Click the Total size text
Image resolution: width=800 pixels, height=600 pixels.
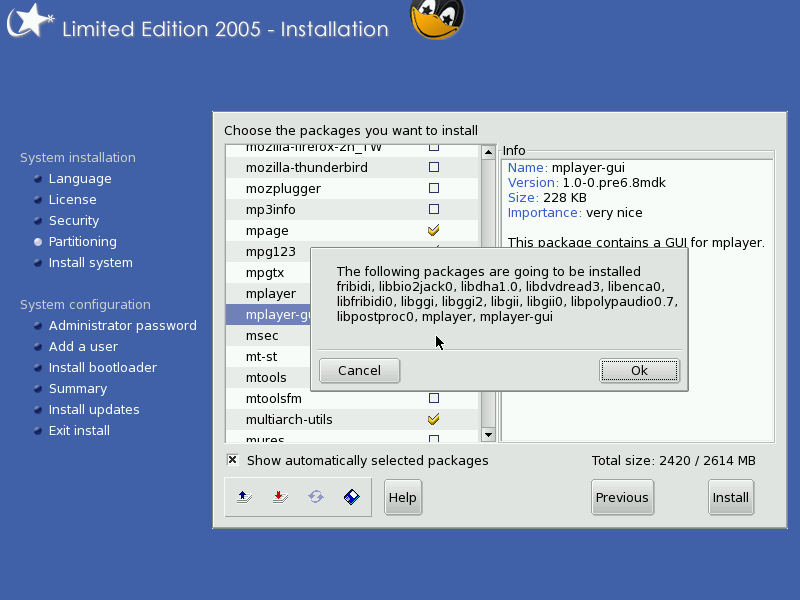(673, 460)
